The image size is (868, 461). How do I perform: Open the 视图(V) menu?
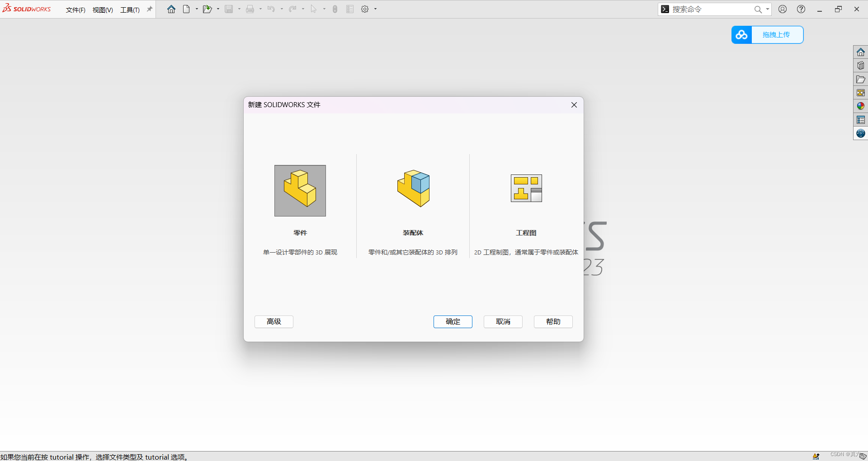pos(103,10)
